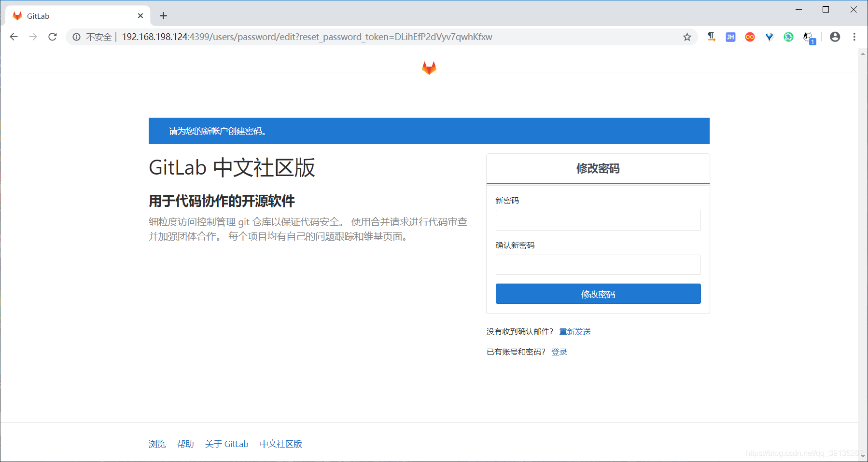
Task: Open the 中文社区版 footer link
Action: tap(281, 444)
